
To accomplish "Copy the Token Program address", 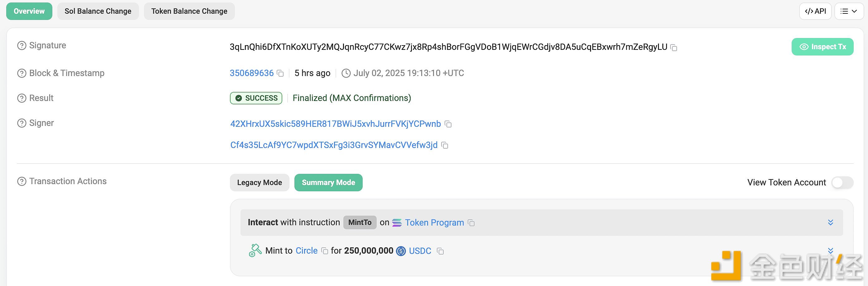I will (471, 223).
